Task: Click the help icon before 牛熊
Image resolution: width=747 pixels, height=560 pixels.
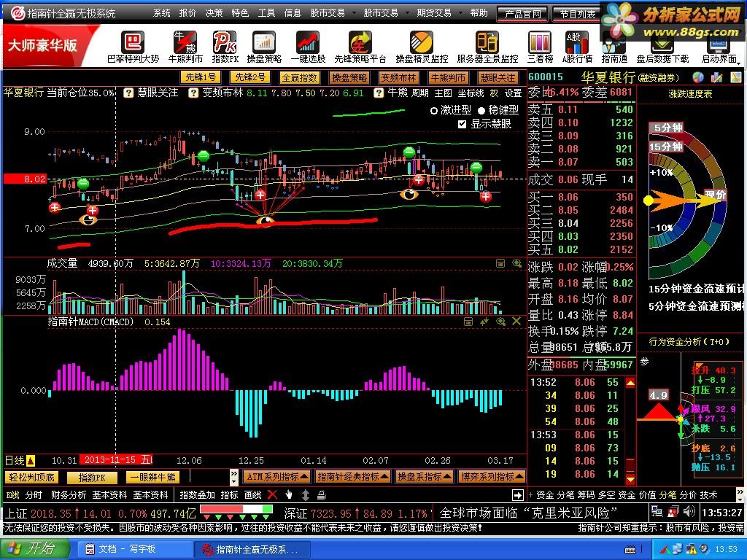Action: 379,93
